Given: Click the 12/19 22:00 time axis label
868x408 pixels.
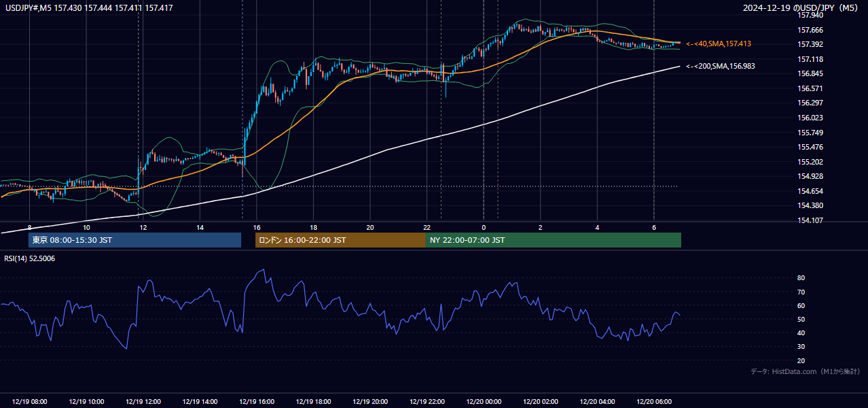Looking at the screenshot, I should (427, 402).
